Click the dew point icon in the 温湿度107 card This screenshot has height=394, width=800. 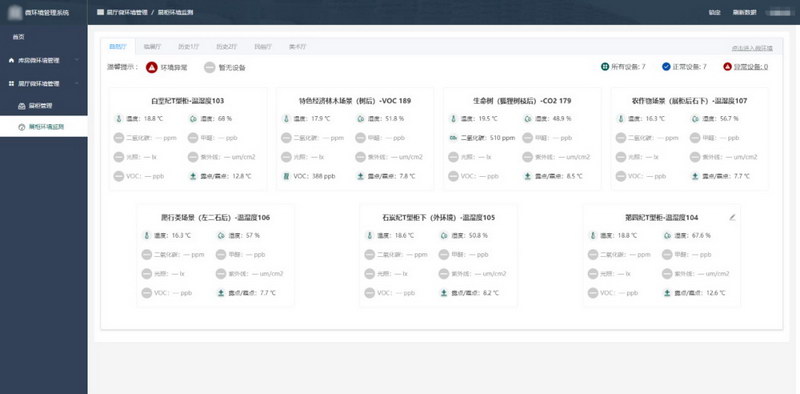pos(695,176)
